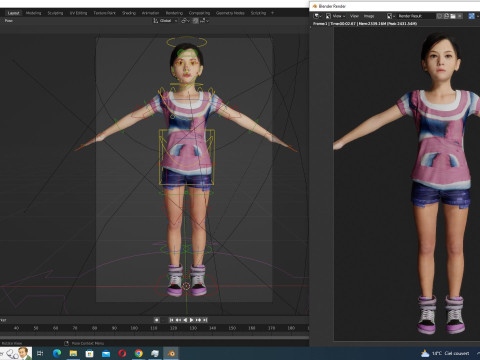Open the View menu in Blender Render window
The height and width of the screenshot is (360, 480).
(354, 16)
